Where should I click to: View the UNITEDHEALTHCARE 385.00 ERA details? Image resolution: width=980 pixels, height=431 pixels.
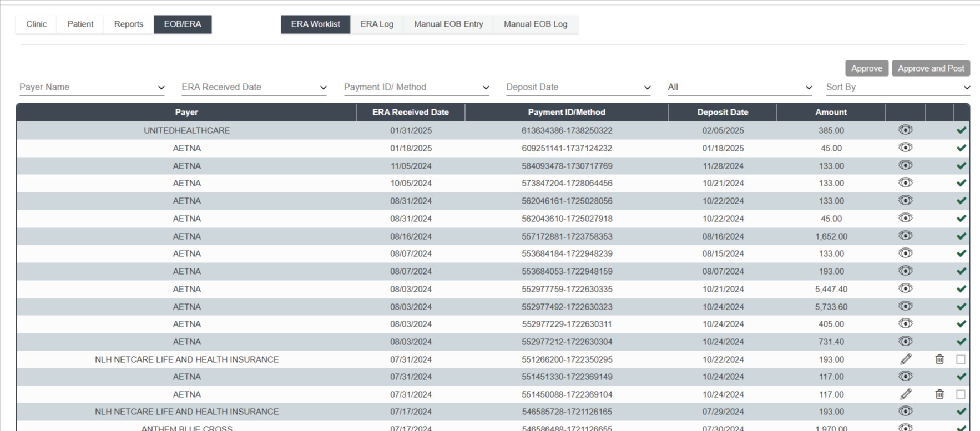pos(905,130)
